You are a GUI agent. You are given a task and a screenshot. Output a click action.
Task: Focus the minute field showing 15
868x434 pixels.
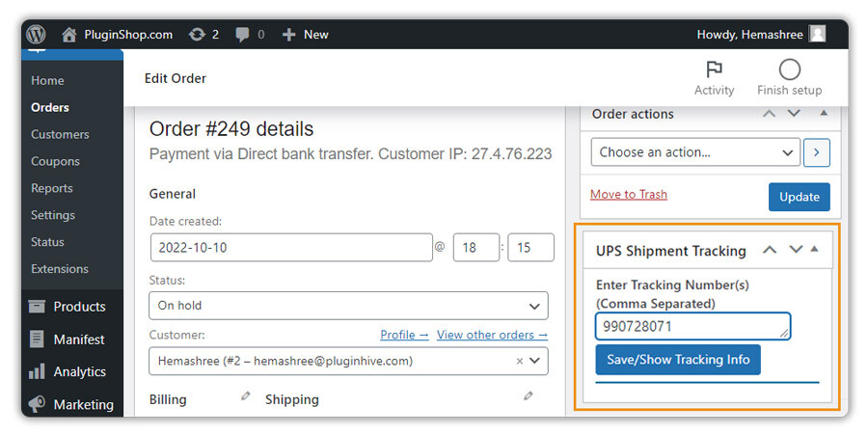pos(530,248)
